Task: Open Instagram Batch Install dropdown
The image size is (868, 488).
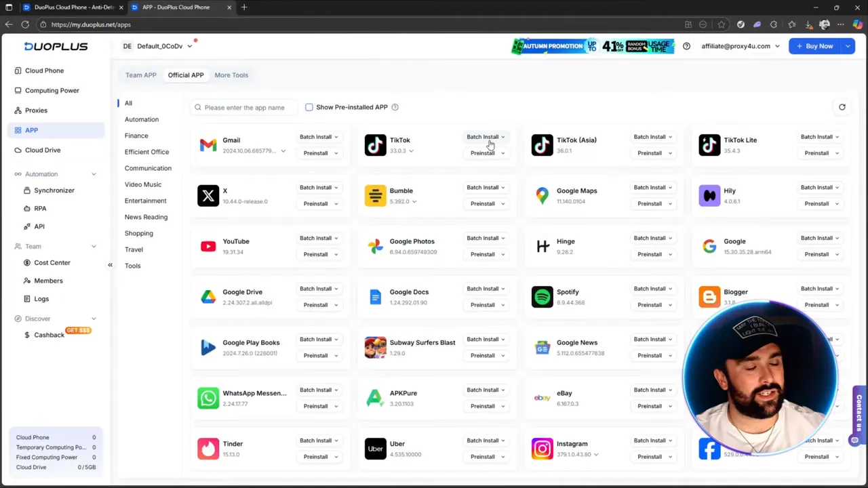Action: 653,441
